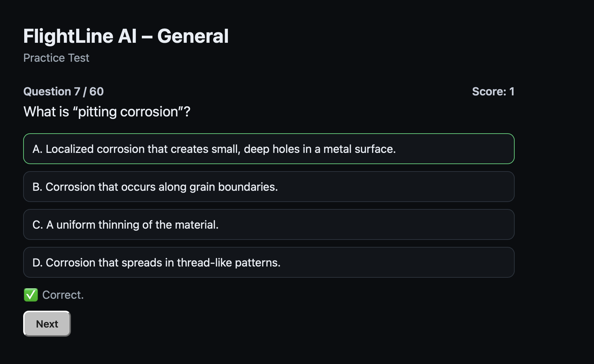
Task: Click the letter "B." of the second answer
Action: pos(37,187)
